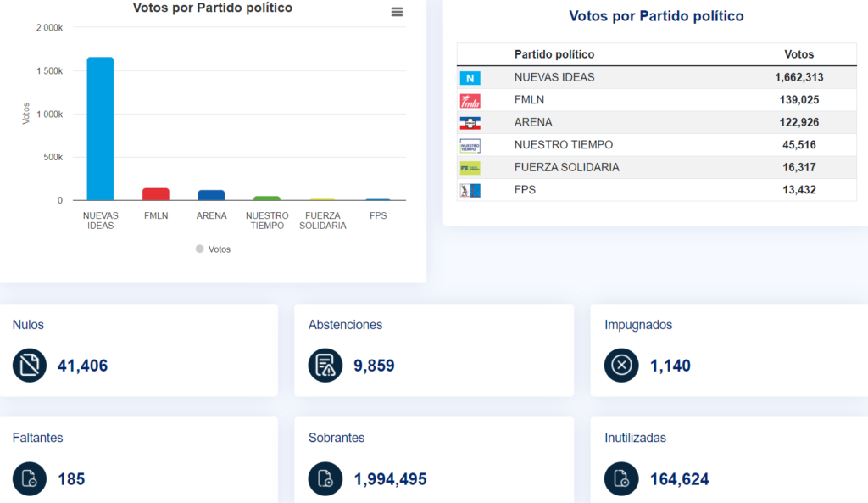
Task: Toggle the Votos legend series
Action: pos(213,249)
